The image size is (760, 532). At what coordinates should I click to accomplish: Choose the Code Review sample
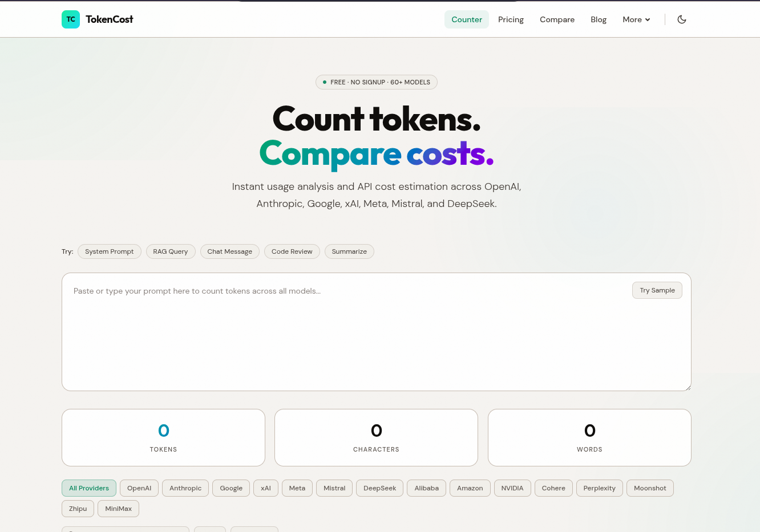[292, 251]
